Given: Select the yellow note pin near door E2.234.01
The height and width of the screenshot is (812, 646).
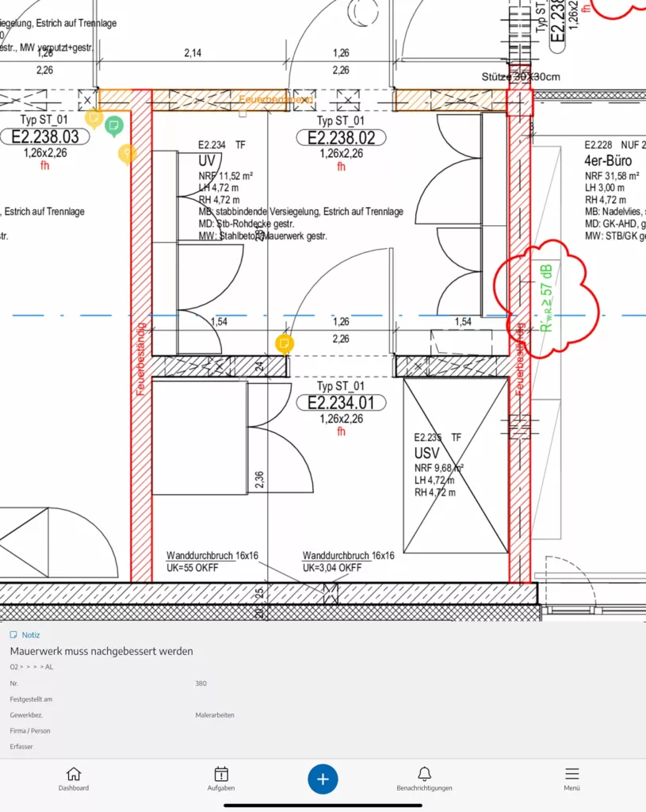Looking at the screenshot, I should [285, 344].
